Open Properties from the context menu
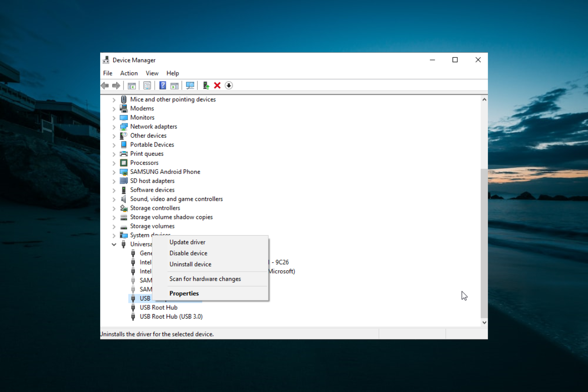 [184, 293]
